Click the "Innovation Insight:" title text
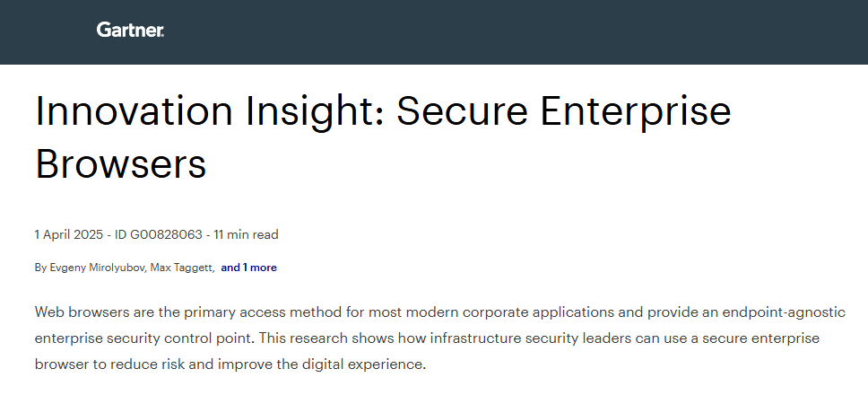 [210, 110]
